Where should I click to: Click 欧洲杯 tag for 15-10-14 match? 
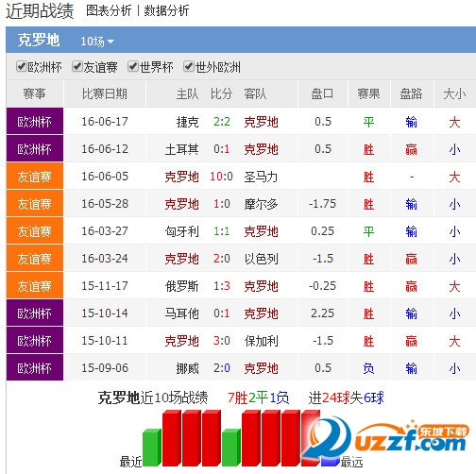(x=35, y=313)
